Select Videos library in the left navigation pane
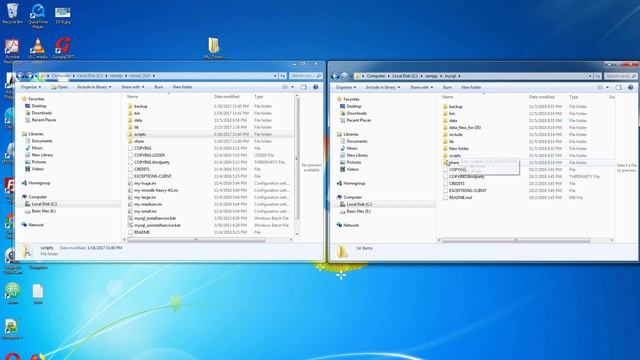640x360 pixels. point(38,169)
